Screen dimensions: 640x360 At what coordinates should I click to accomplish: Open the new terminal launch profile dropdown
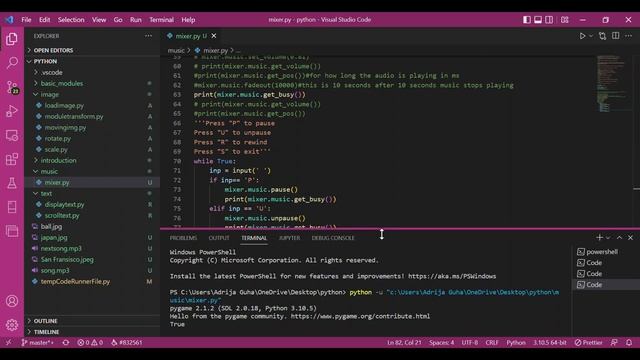tap(608, 238)
